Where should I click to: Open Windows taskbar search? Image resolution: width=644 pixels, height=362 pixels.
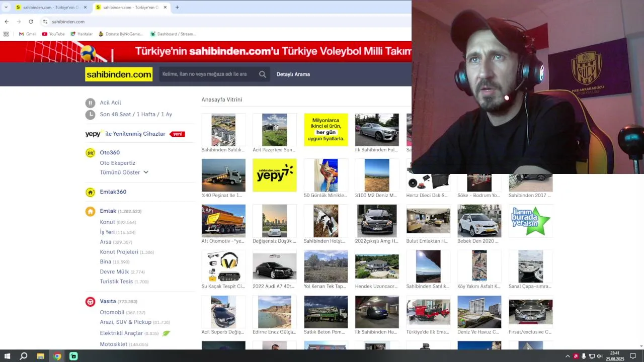pos(24,356)
